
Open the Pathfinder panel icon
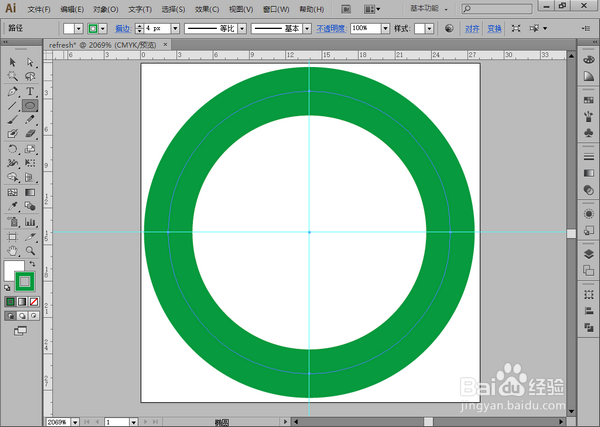589,327
